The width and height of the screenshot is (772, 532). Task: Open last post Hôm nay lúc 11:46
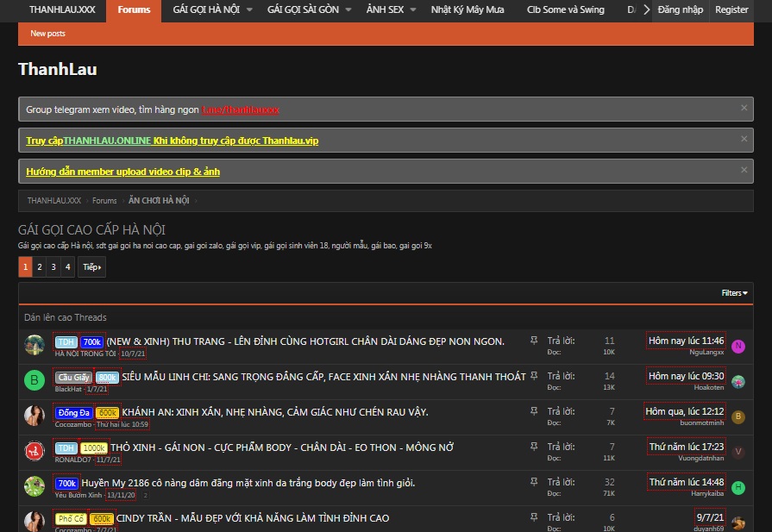click(x=686, y=341)
